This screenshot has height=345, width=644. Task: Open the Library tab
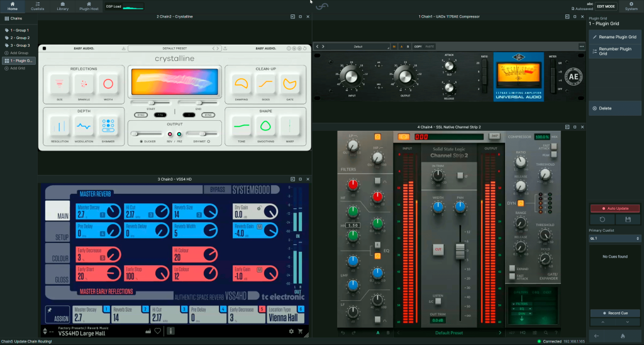pos(62,6)
